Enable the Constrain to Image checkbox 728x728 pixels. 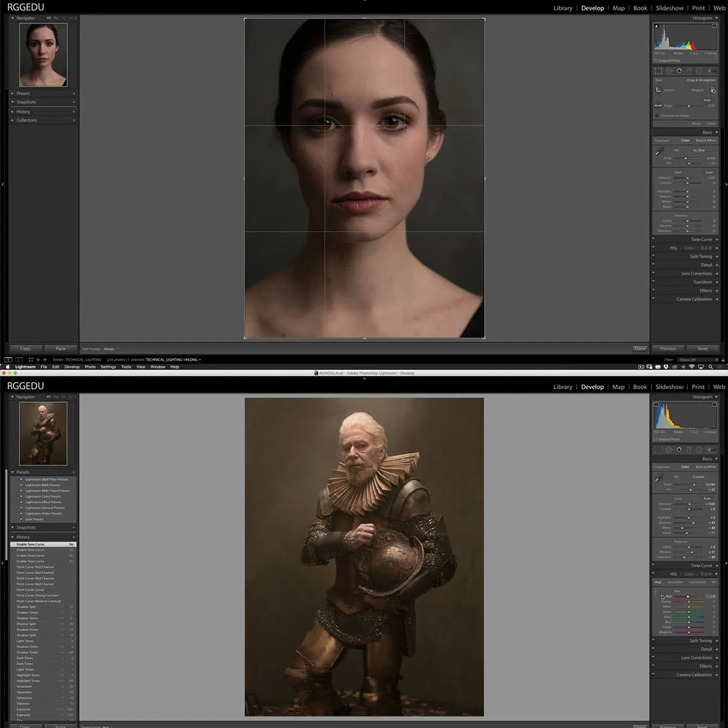coord(656,115)
